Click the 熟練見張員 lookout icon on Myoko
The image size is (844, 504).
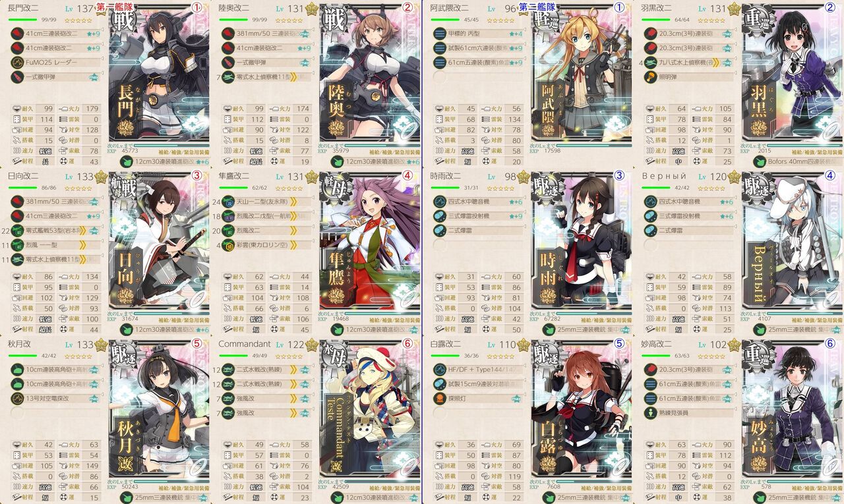(650, 413)
